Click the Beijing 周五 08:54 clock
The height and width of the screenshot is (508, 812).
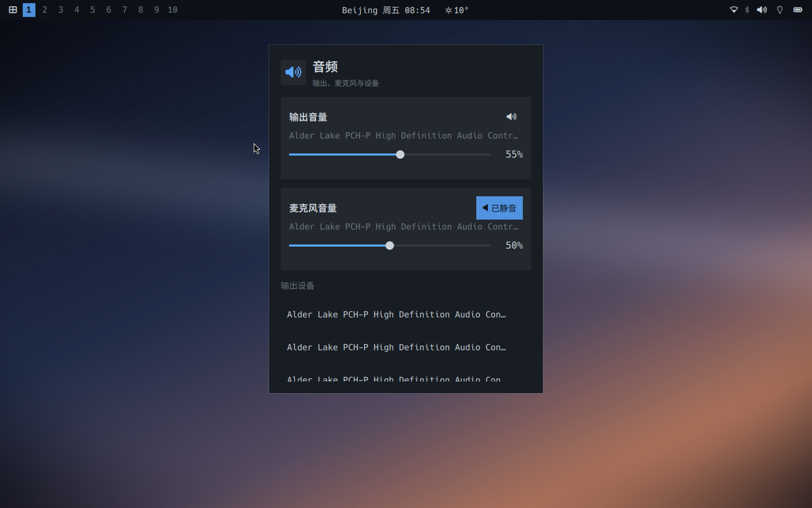[386, 10]
